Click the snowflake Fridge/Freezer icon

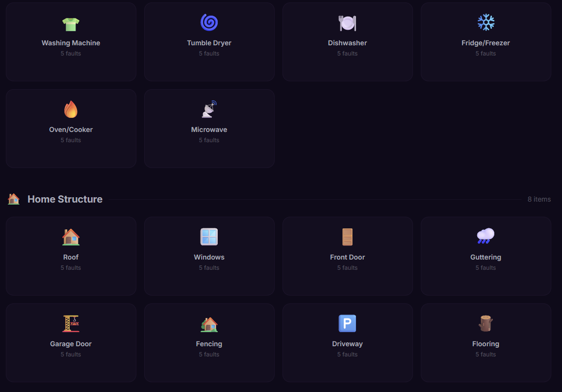(x=486, y=22)
